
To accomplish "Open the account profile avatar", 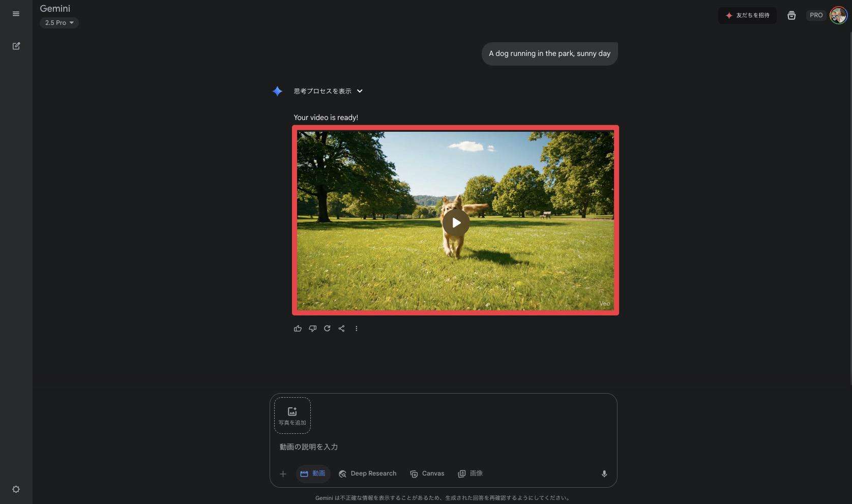I will click(838, 15).
